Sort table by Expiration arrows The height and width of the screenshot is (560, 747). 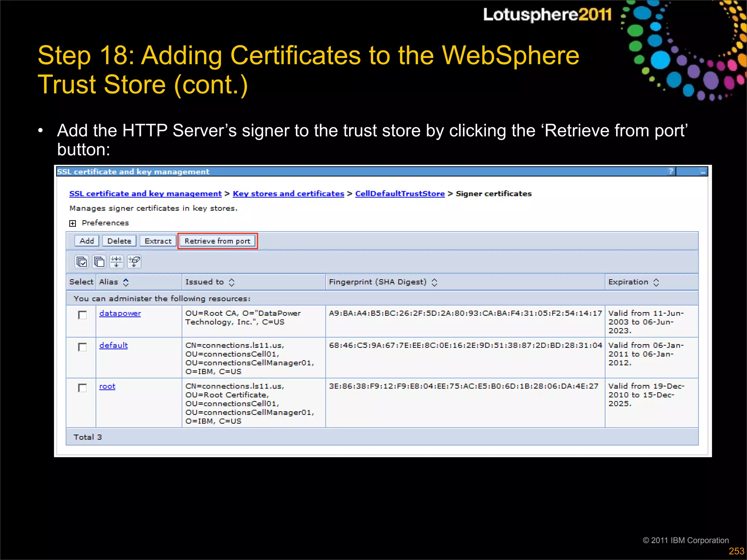coord(656,282)
